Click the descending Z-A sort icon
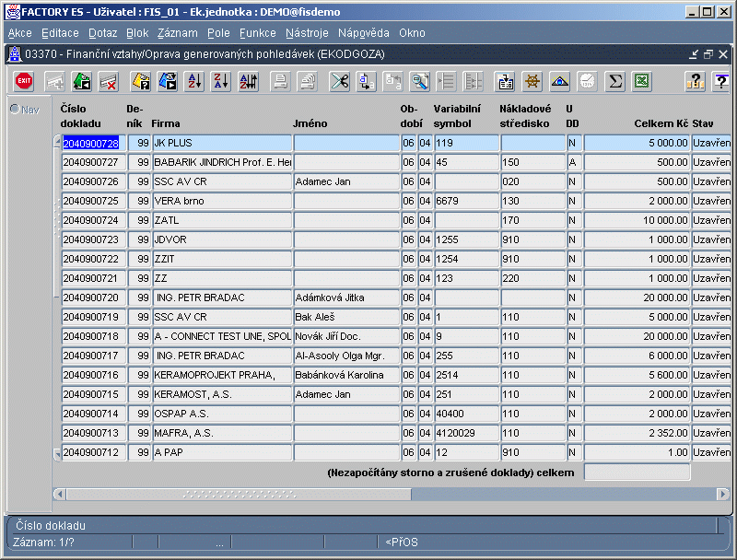This screenshot has width=737, height=560. [220, 81]
